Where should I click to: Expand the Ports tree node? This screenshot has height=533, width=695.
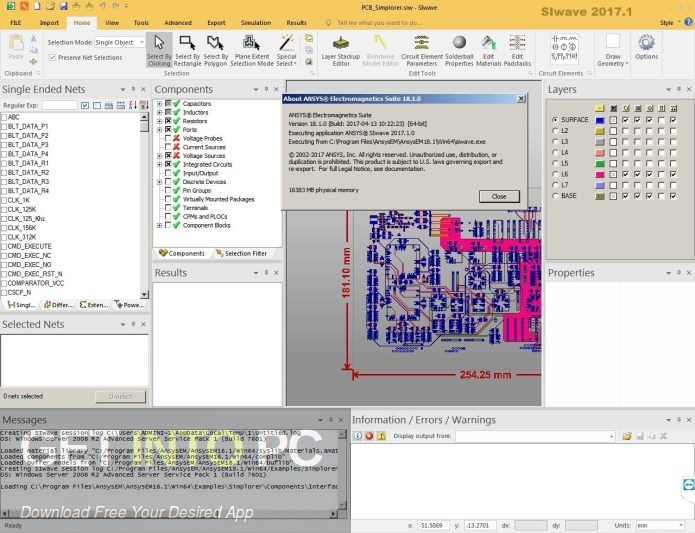point(159,130)
